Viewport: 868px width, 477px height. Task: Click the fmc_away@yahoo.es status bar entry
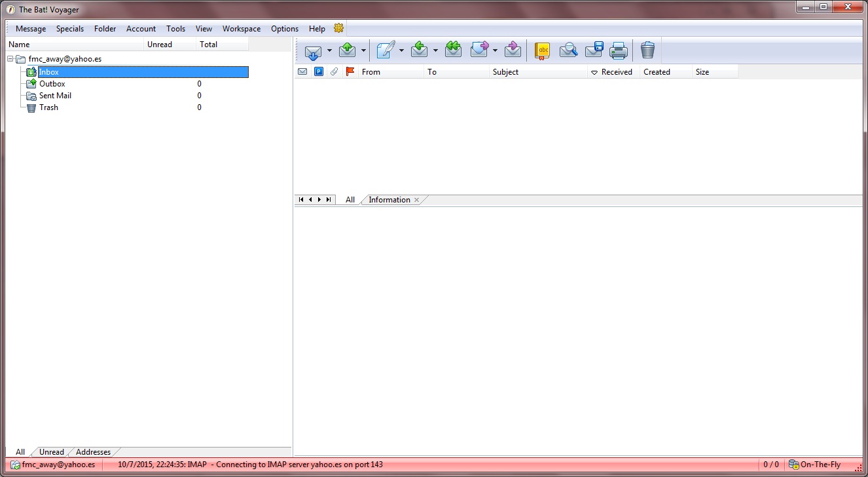52,465
